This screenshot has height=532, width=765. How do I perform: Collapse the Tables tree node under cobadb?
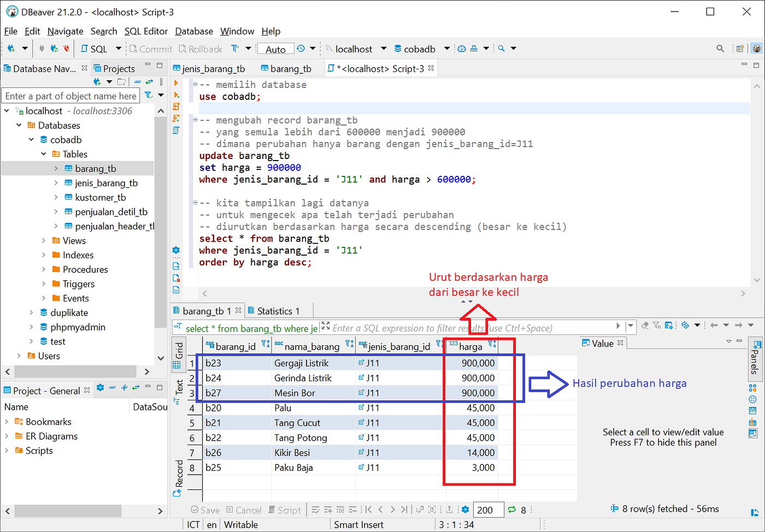[x=44, y=153]
